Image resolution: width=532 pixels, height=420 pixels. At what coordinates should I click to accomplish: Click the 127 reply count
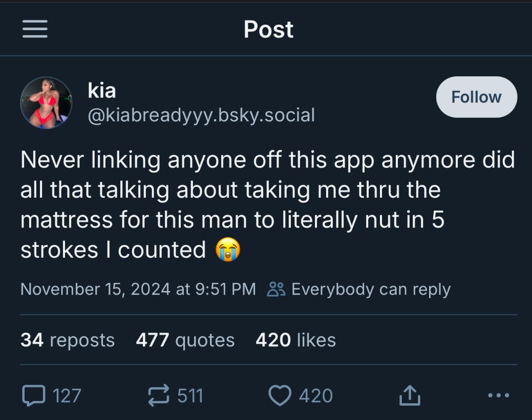pyautogui.click(x=66, y=396)
